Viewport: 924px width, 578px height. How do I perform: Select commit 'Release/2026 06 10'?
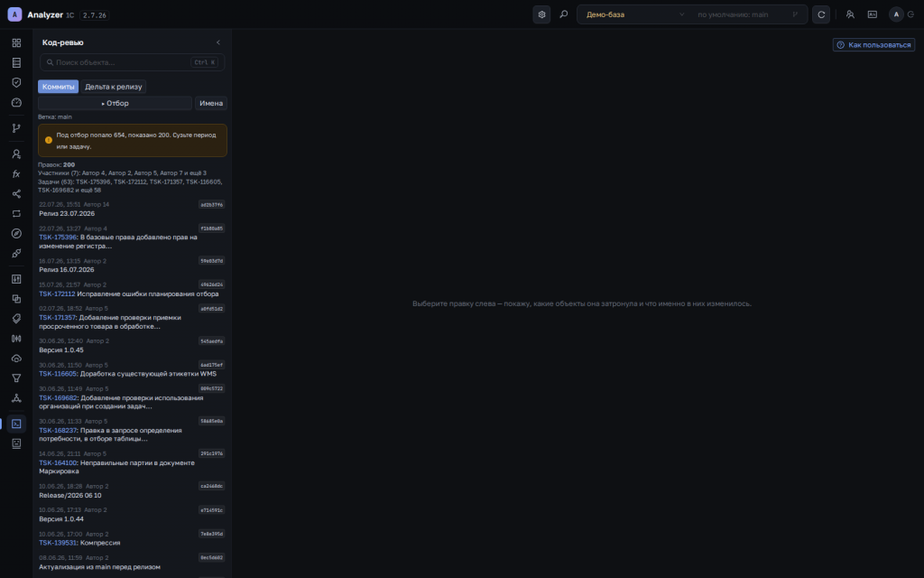click(x=70, y=496)
